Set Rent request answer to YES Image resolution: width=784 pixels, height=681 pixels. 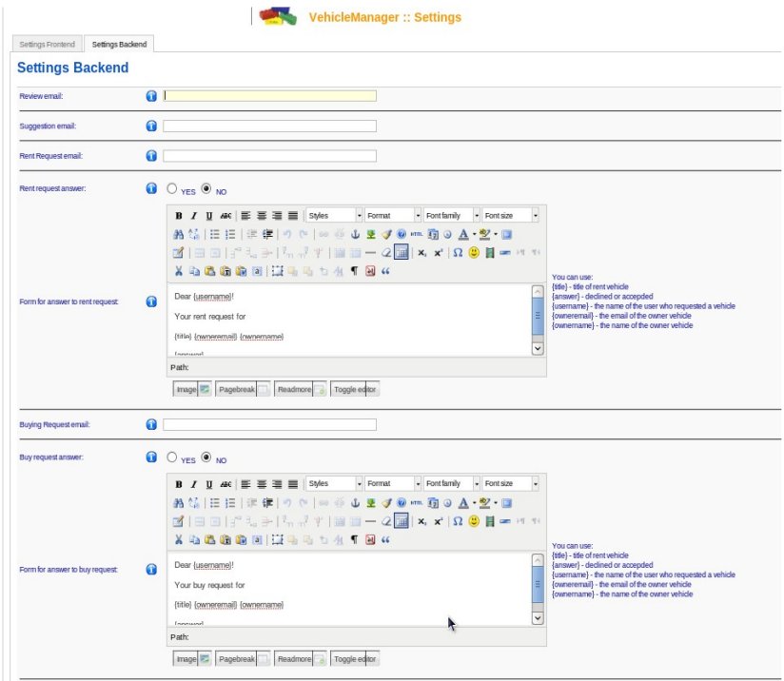pos(172,188)
